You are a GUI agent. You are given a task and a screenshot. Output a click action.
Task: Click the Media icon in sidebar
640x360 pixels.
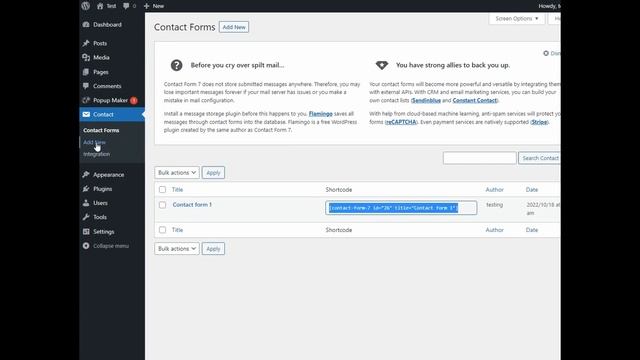pyautogui.click(x=86, y=58)
